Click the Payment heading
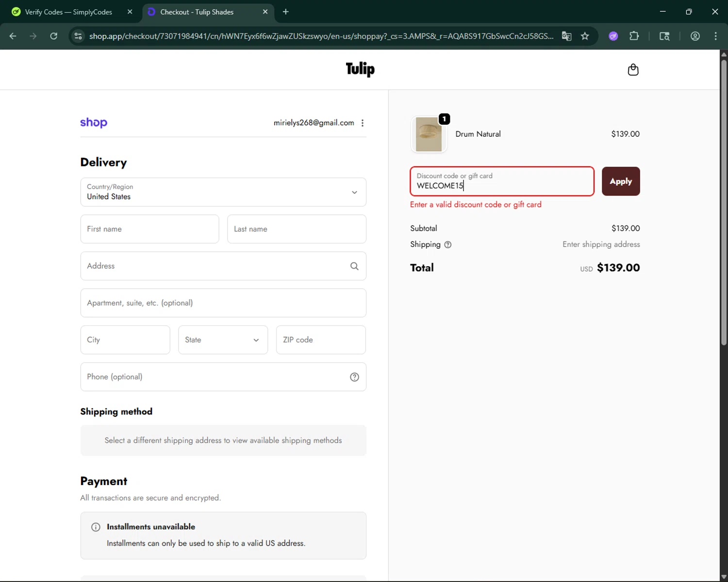The width and height of the screenshot is (728, 582). tap(104, 481)
